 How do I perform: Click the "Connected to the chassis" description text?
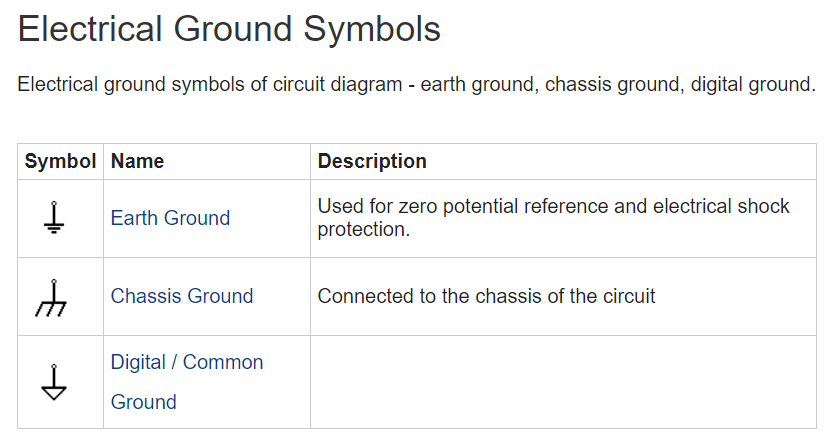point(486,296)
